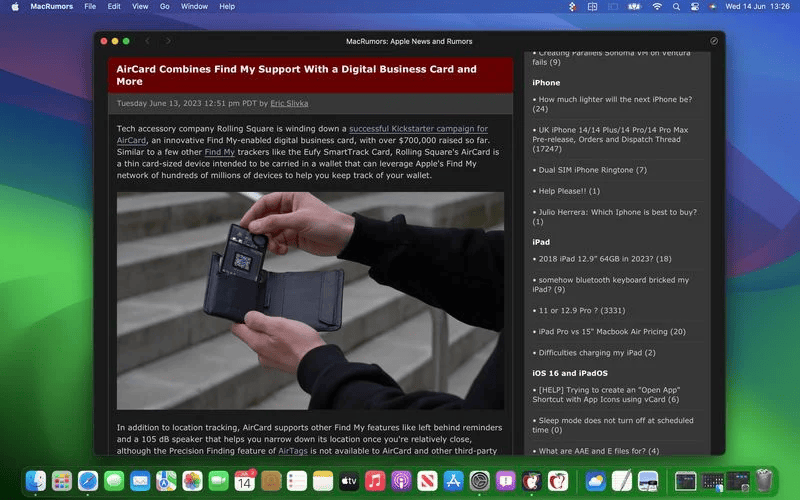This screenshot has height=500, width=800.
Task: Click the Eric Slivka author link
Action: (290, 103)
